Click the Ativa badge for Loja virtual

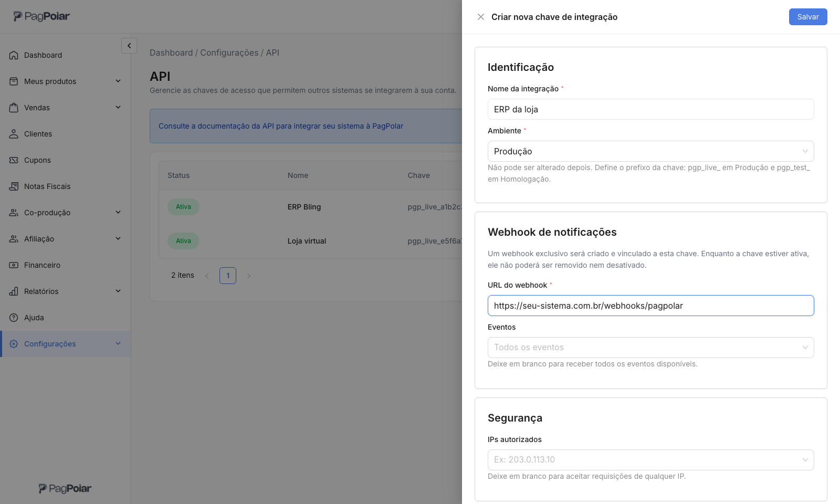point(183,241)
